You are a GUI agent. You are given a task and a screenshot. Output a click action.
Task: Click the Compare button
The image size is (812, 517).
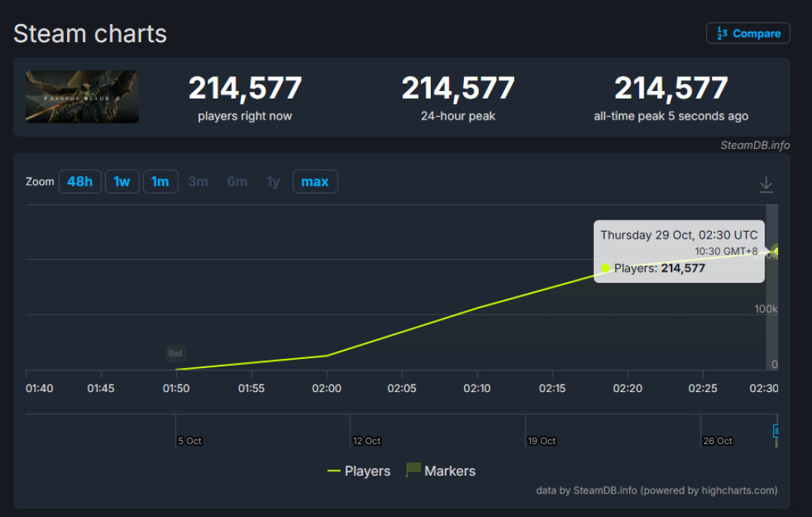pos(748,33)
